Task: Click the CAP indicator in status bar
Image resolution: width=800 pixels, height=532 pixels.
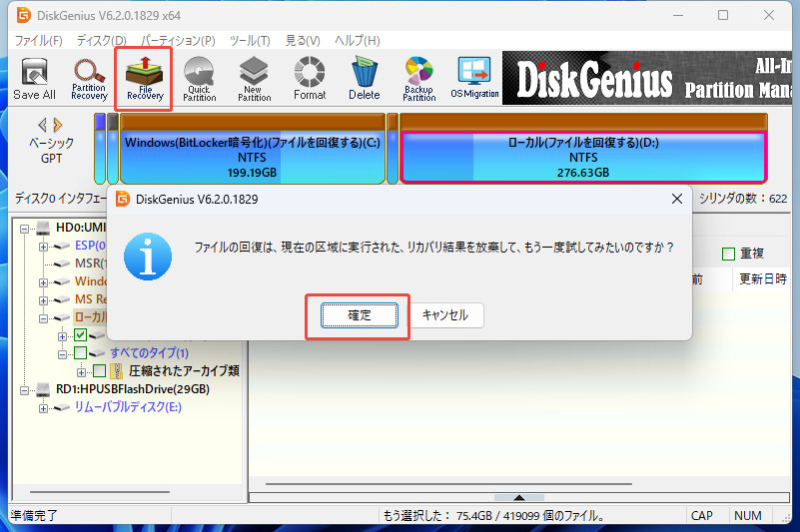Action: click(x=701, y=516)
